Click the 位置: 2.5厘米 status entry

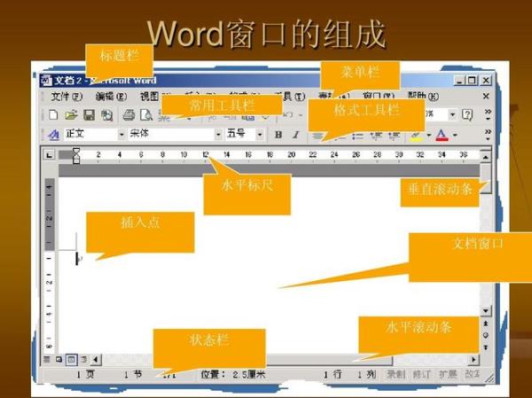click(233, 374)
